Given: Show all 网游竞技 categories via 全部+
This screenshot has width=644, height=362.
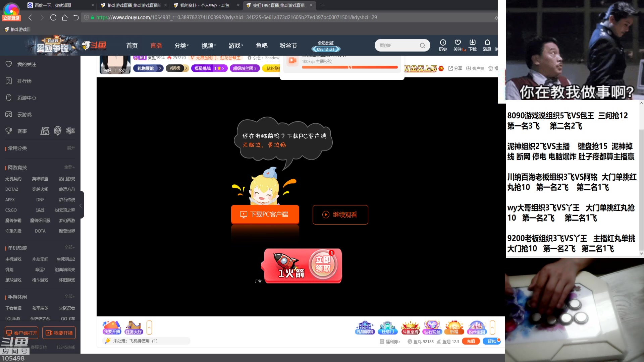Looking at the screenshot, I should click(70, 167).
